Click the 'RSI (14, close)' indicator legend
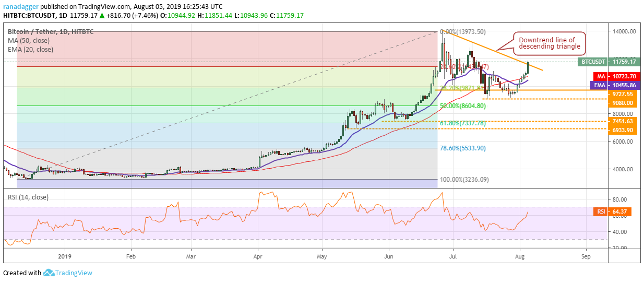 click(29, 197)
